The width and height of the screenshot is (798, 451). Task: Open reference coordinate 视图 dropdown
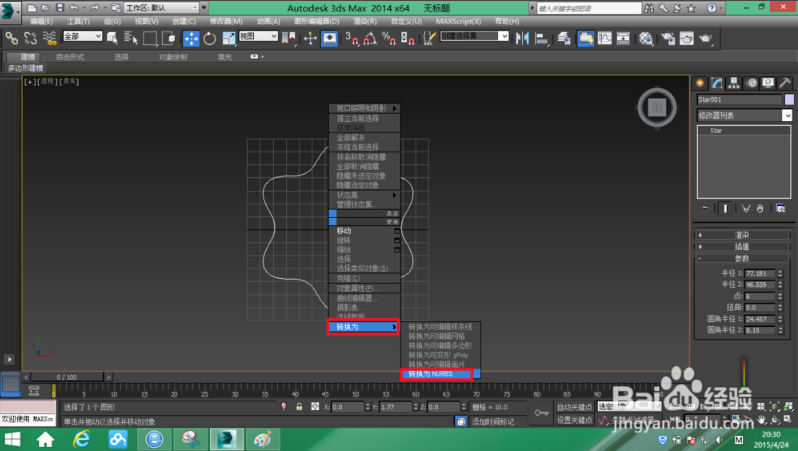pyautogui.click(x=259, y=36)
